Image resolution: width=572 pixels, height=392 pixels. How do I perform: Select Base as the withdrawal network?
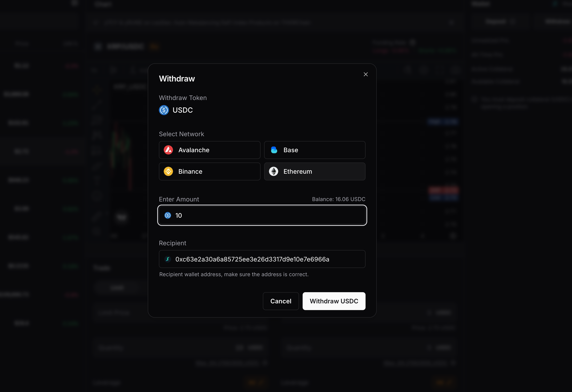(x=315, y=150)
